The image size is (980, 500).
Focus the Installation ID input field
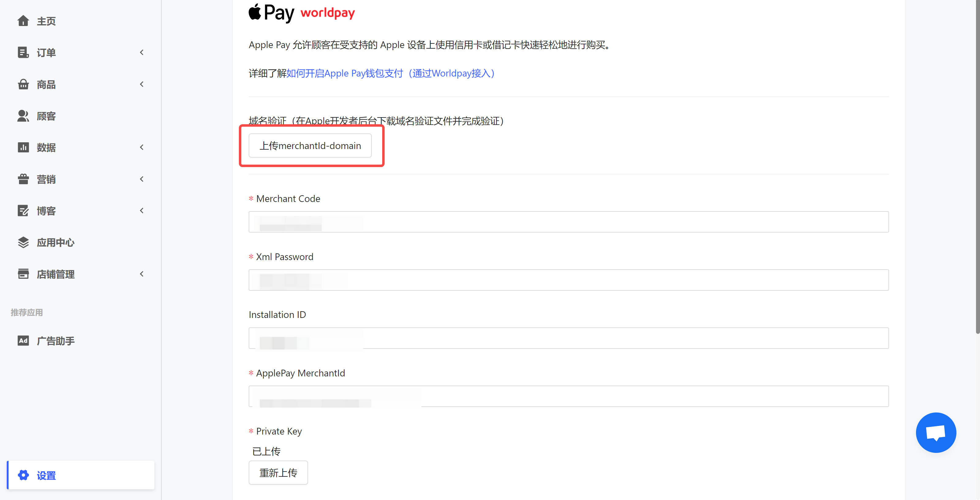(x=568, y=338)
